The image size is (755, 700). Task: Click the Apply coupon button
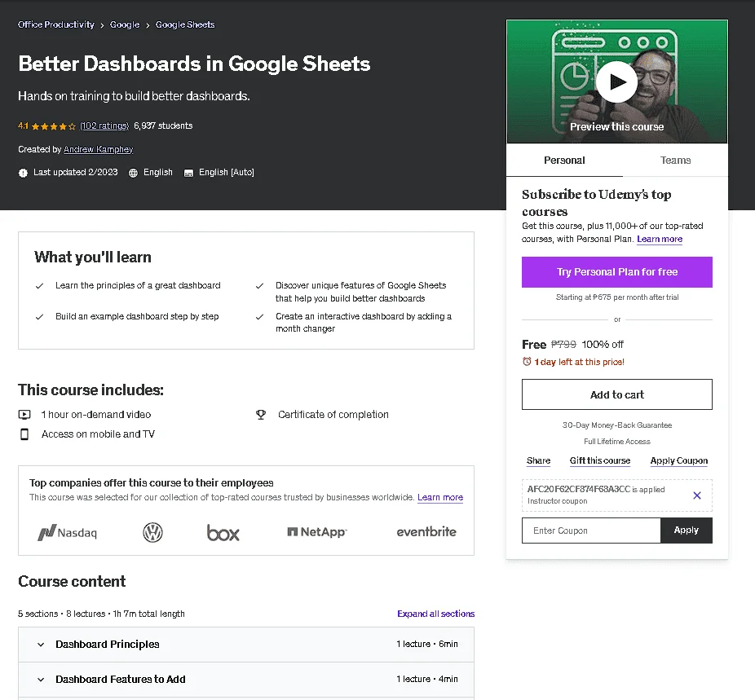pos(687,531)
